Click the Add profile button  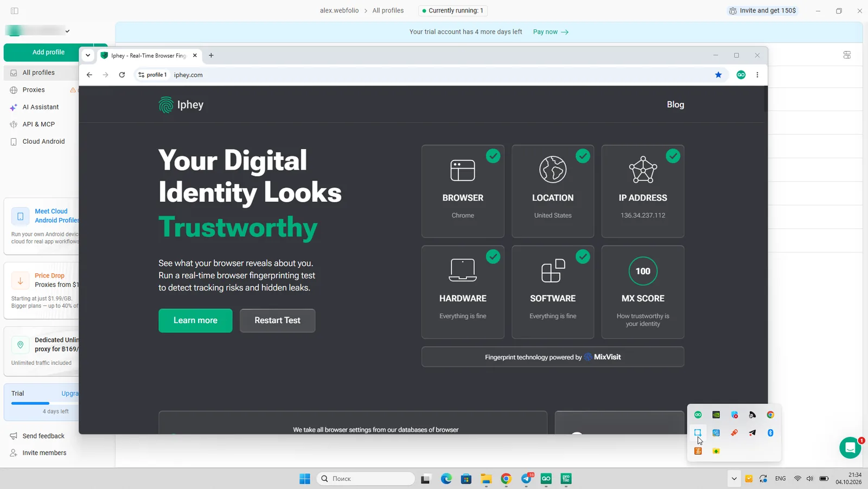(x=48, y=52)
